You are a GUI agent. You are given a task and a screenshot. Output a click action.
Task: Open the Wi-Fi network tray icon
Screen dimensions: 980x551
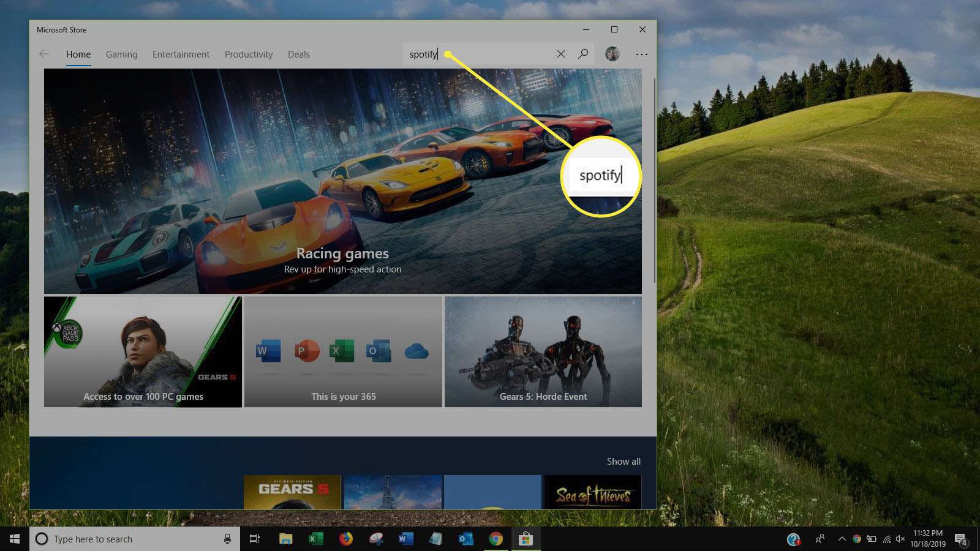(886, 539)
